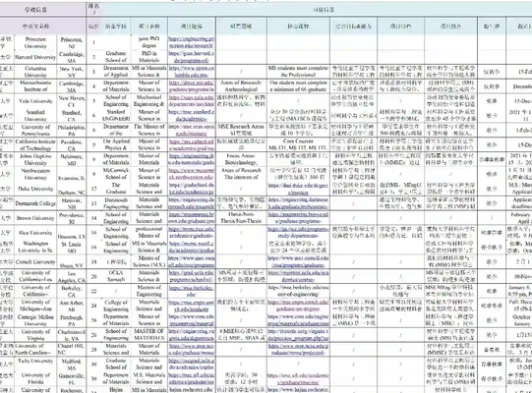Viewport: 532px width, 393px height.
Task: Select the 'Princeton, NJ' location cell
Action: [72, 42]
